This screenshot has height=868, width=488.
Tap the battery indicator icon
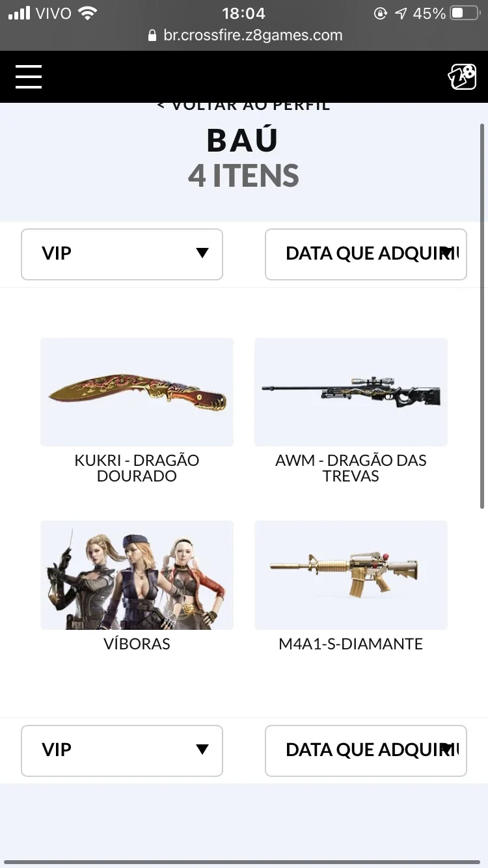(x=465, y=13)
